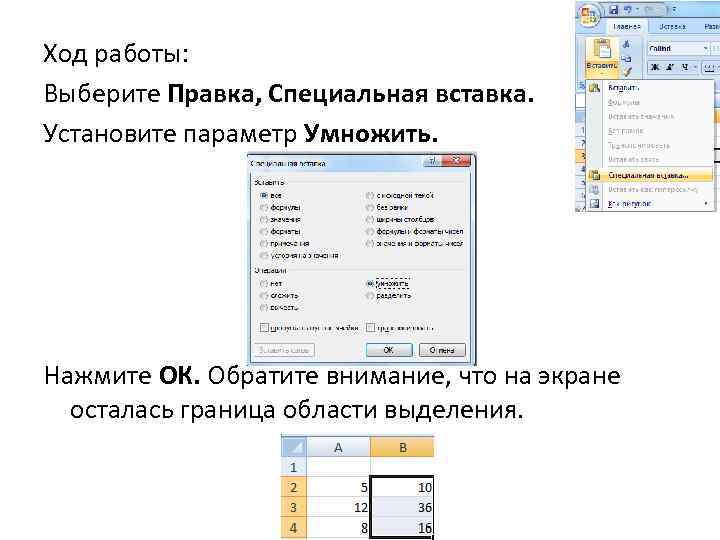This screenshot has width=720, height=540.
Task: Check транспонировать checkbox
Action: [x=370, y=328]
